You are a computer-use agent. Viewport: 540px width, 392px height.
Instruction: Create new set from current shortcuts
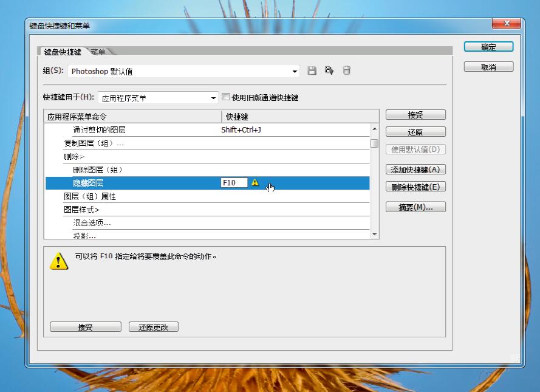329,70
